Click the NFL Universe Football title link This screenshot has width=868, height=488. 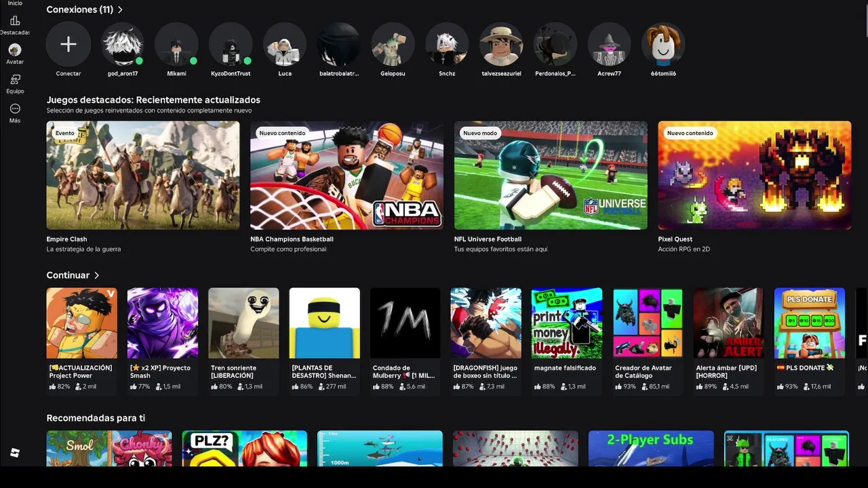(488, 239)
